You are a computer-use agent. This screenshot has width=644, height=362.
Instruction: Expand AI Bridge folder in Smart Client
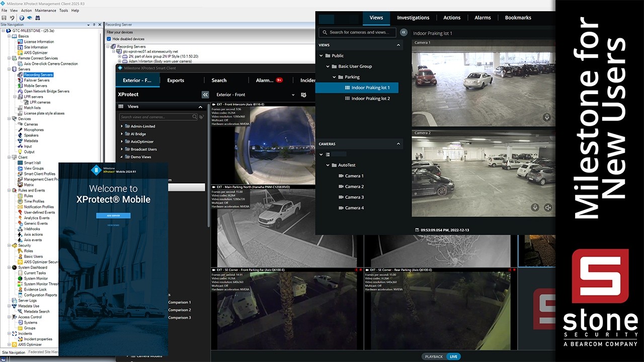(x=122, y=134)
